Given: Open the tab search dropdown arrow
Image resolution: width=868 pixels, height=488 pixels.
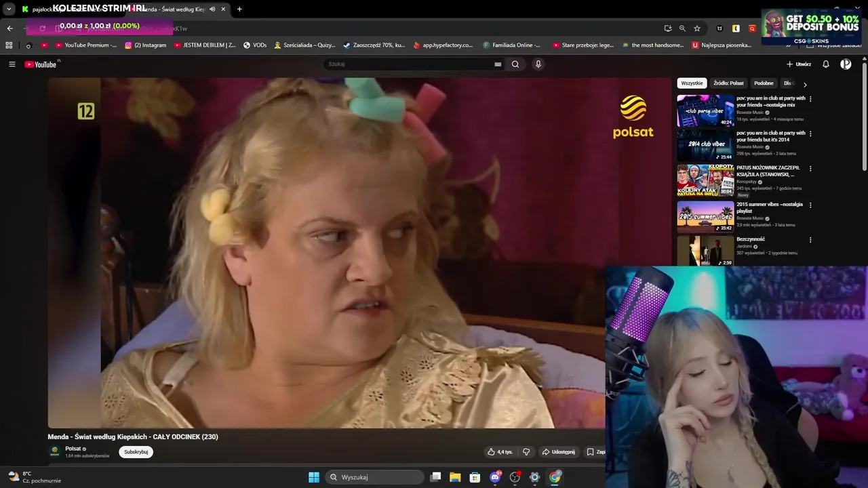Looking at the screenshot, I should (9, 9).
